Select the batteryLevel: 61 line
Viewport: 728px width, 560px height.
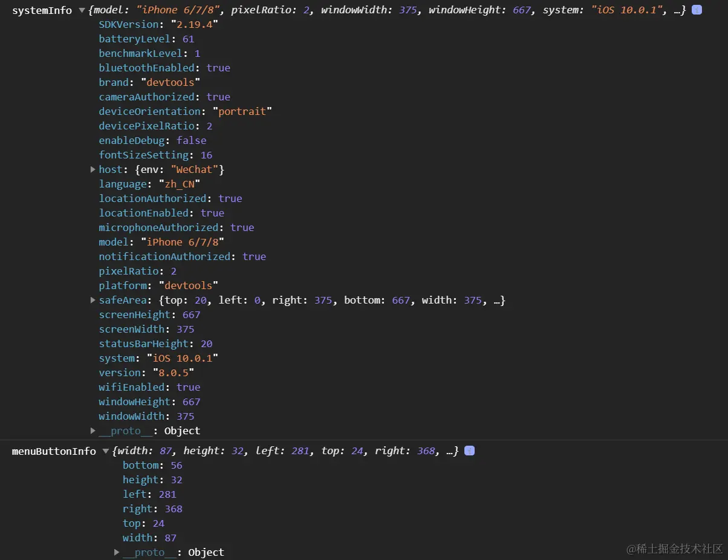146,39
